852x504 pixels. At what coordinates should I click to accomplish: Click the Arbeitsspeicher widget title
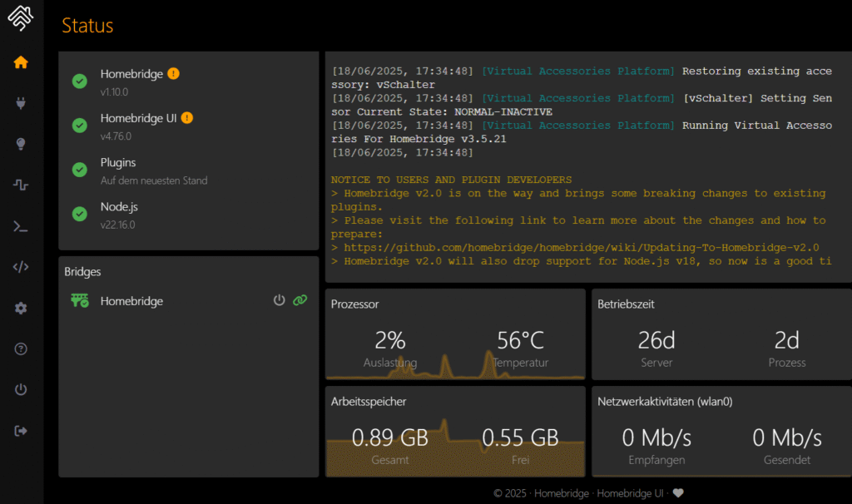pos(369,402)
